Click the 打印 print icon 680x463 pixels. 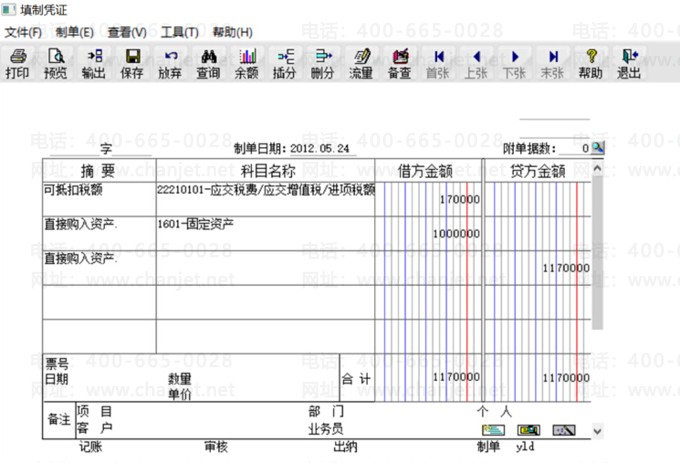[17, 64]
